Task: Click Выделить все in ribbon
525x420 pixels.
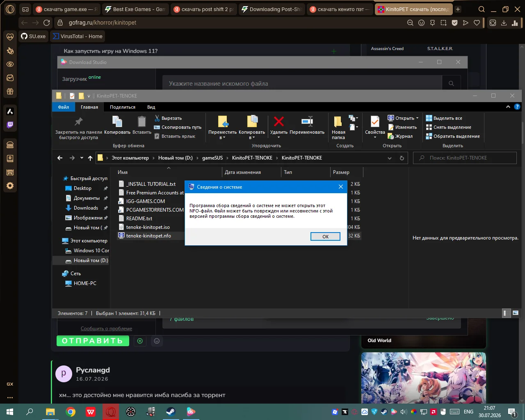Action: (444, 118)
